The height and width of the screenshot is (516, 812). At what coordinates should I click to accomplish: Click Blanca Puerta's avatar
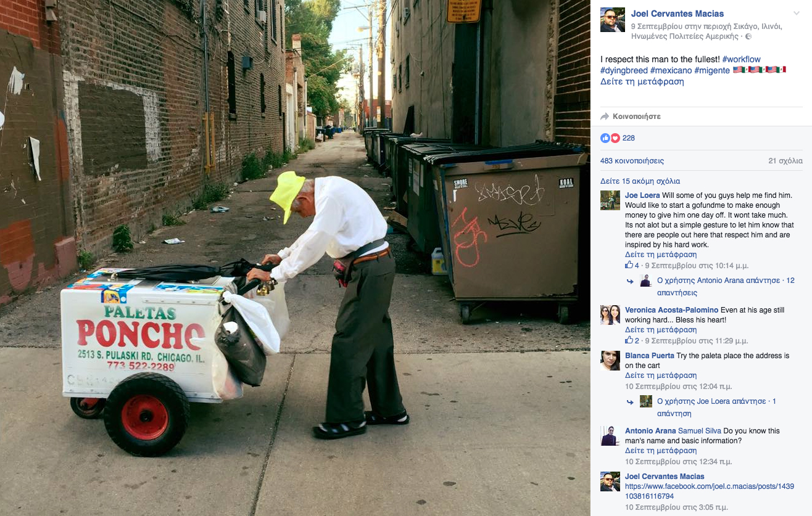pos(610,361)
